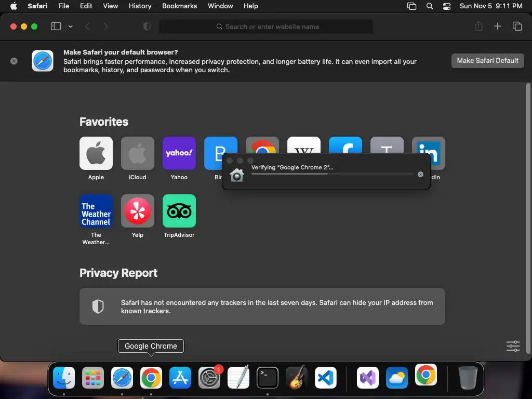The image size is (532, 399).
Task: Open the Trash in the Dock
Action: 468,377
